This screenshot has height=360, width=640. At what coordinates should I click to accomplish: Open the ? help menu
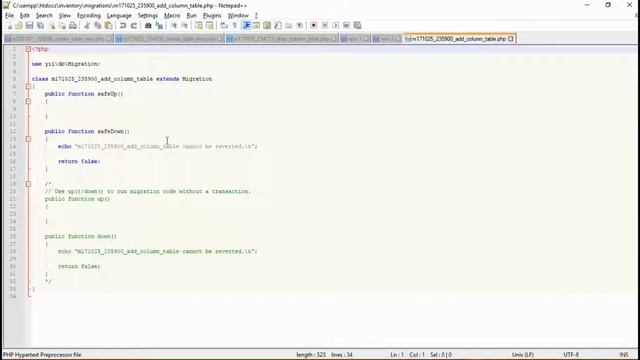pyautogui.click(x=256, y=16)
